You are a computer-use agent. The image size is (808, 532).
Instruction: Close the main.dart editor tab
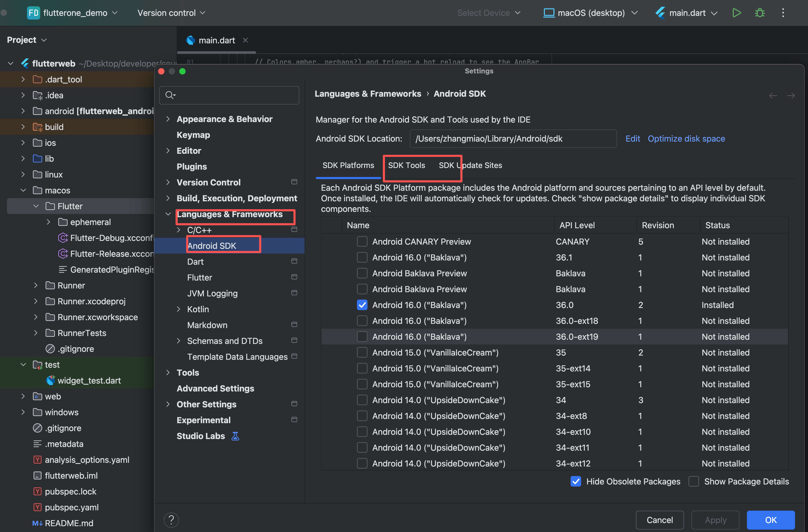coord(245,40)
